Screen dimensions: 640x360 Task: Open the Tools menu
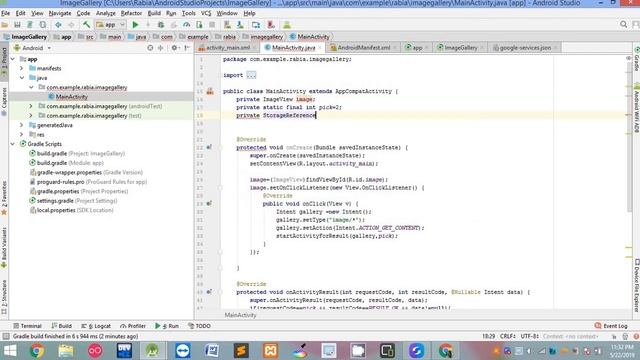(x=189, y=13)
